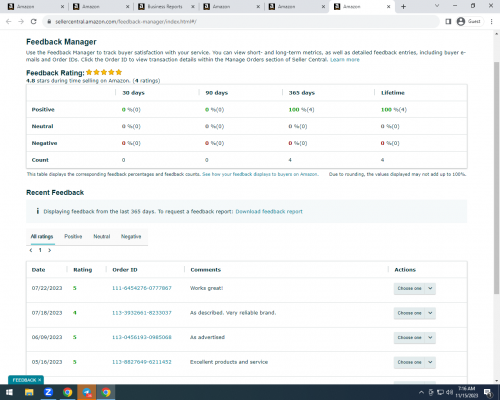Open the Windows Start menu
The image size is (500, 400).
(9, 392)
